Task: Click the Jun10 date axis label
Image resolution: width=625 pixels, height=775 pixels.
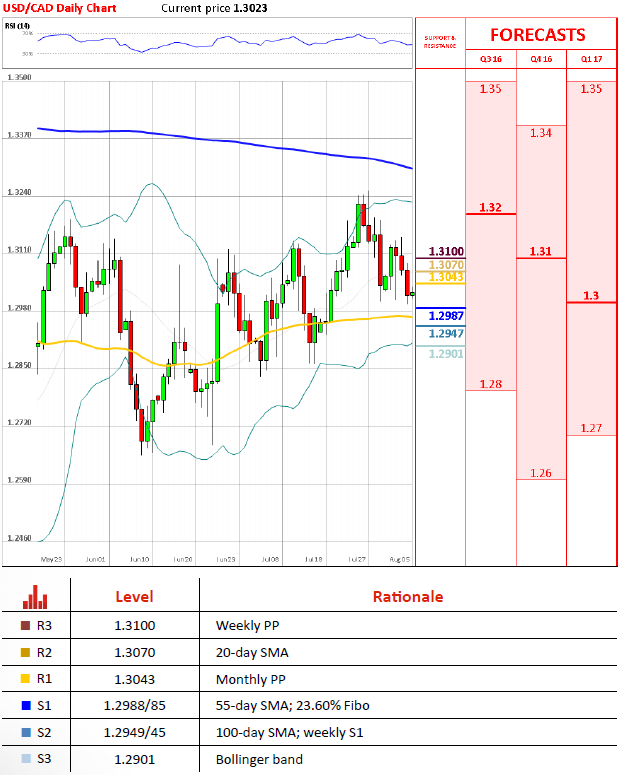Action: point(139,559)
